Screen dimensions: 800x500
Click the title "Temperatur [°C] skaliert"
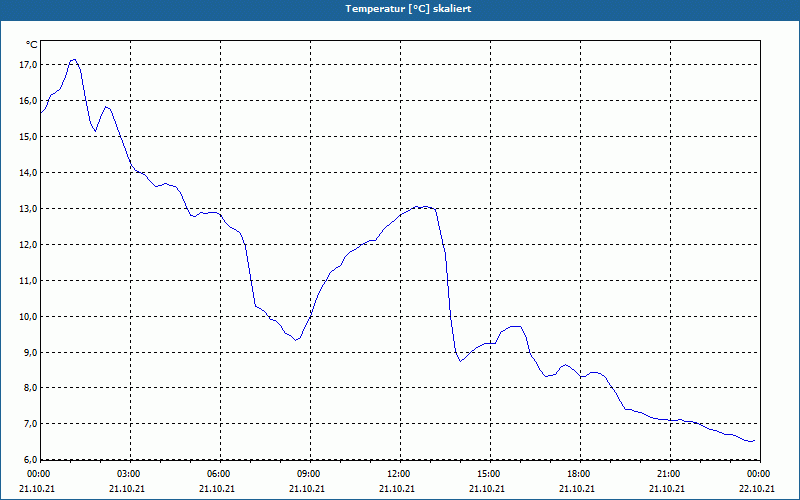[408, 9]
